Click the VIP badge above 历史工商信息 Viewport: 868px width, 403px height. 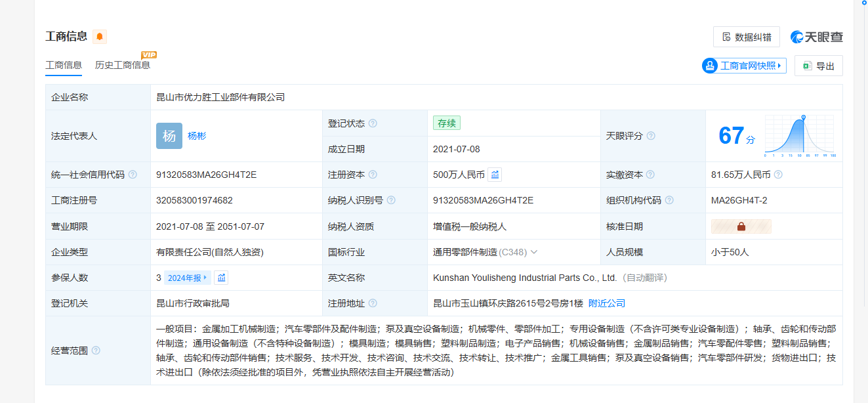149,55
